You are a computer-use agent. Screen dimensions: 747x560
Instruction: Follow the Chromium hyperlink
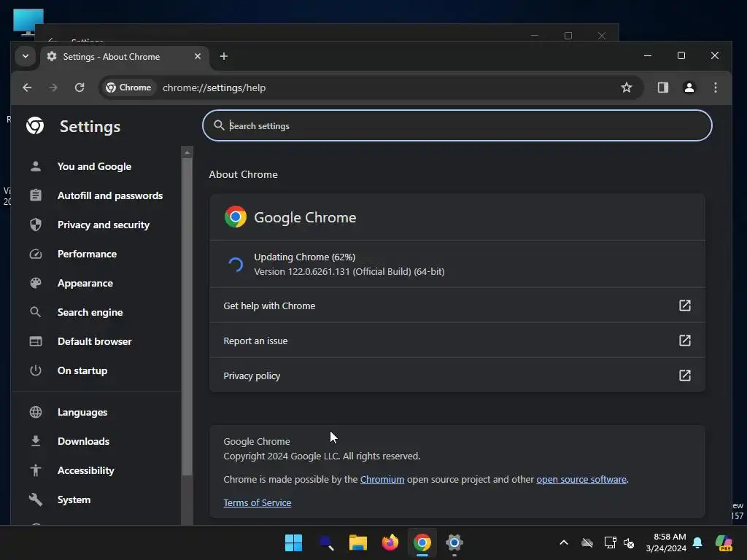[x=382, y=480]
